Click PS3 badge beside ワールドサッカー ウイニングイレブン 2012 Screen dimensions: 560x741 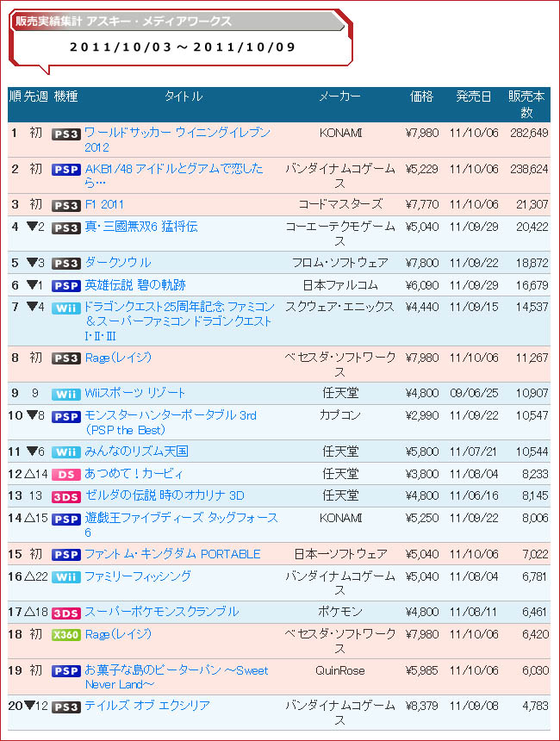point(66,134)
